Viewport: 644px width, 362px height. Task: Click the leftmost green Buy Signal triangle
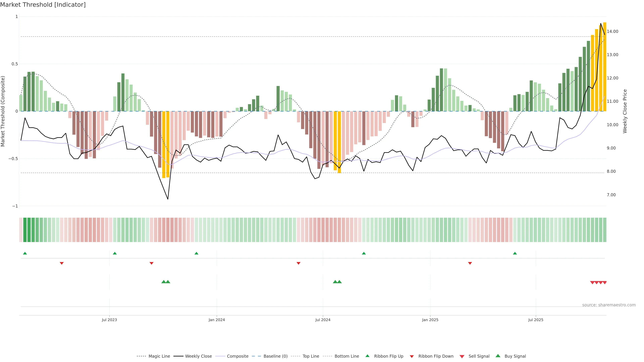pos(164,282)
